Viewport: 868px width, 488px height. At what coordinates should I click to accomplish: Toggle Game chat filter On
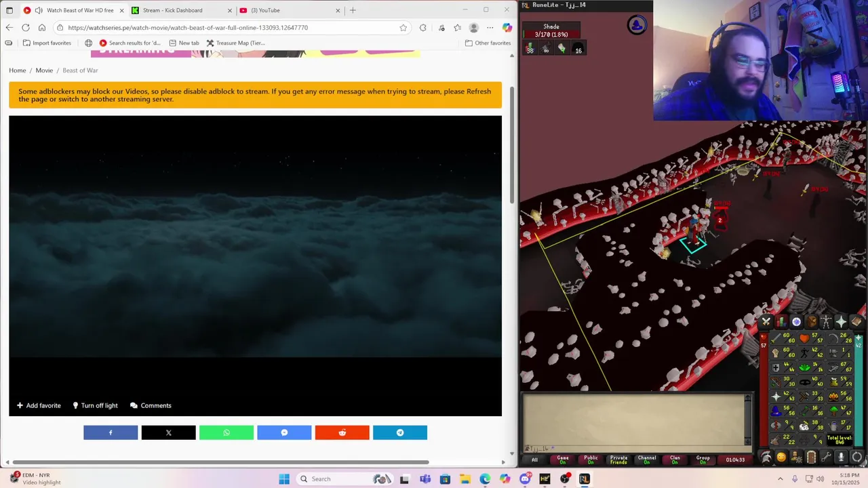(563, 460)
